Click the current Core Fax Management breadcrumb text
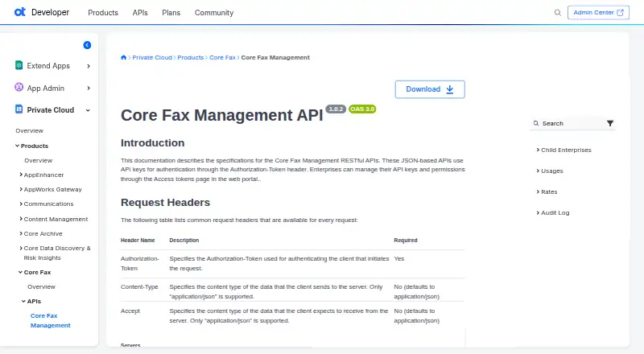The width and height of the screenshot is (644, 354). point(275,57)
